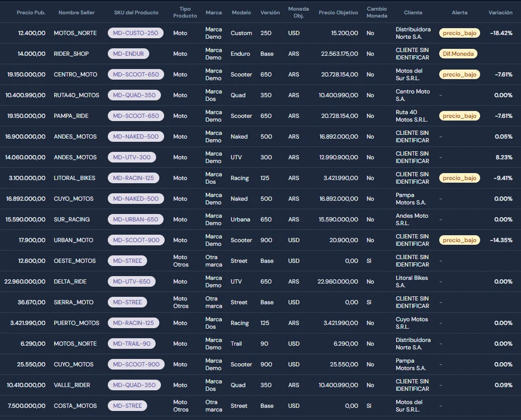
Task: Select seller name DELTA_RIDE
Action: [x=70, y=281]
